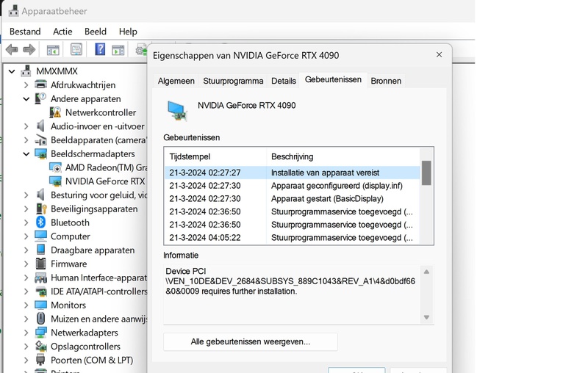Image resolution: width=588 pixels, height=373 pixels.
Task: Click the action pane toolbar icon
Action: (x=118, y=49)
